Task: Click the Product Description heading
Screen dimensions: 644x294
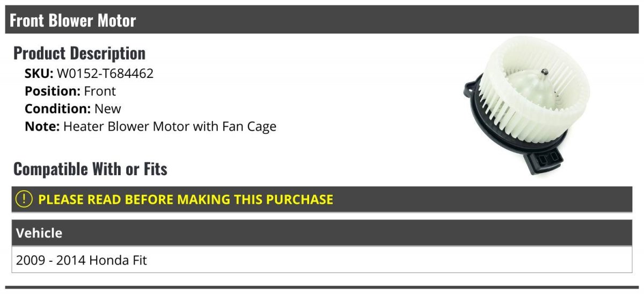Action: click(x=79, y=53)
